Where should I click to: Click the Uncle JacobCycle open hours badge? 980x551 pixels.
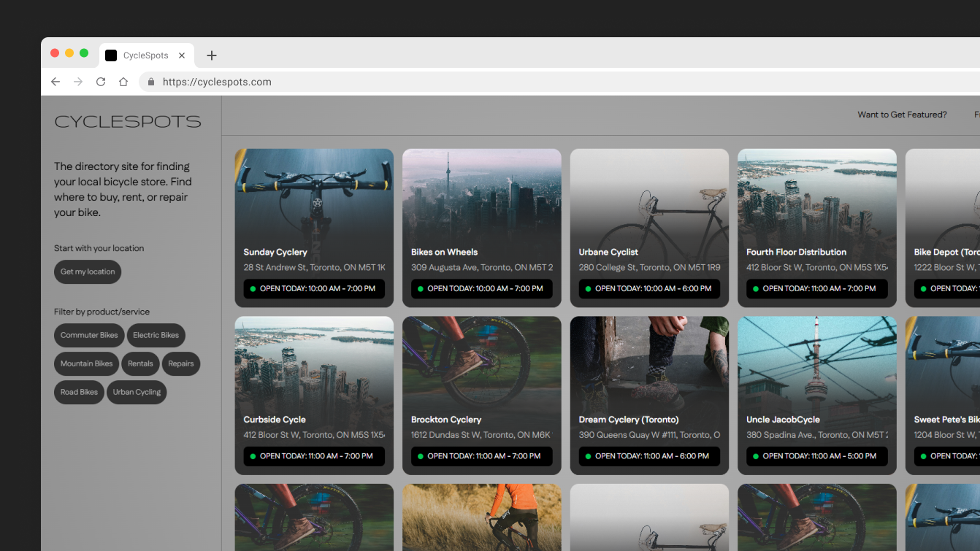(817, 456)
